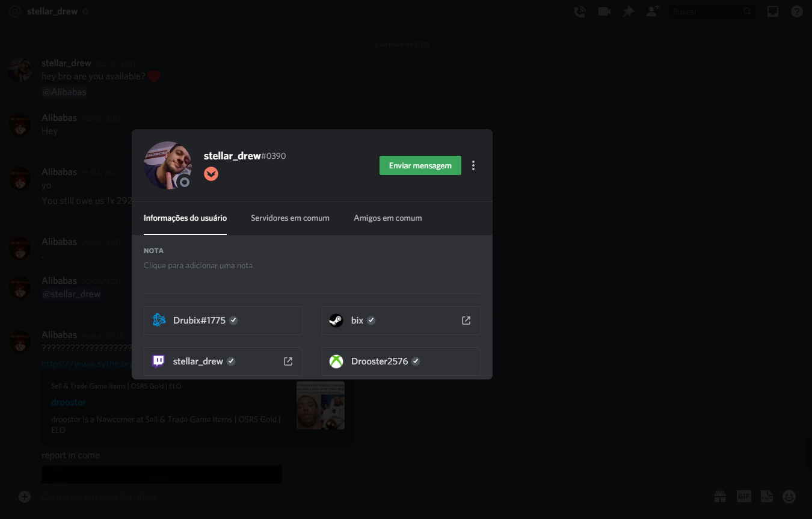Click the stellar_drew#0390 username text
The width and height of the screenshot is (812, 519).
click(245, 156)
